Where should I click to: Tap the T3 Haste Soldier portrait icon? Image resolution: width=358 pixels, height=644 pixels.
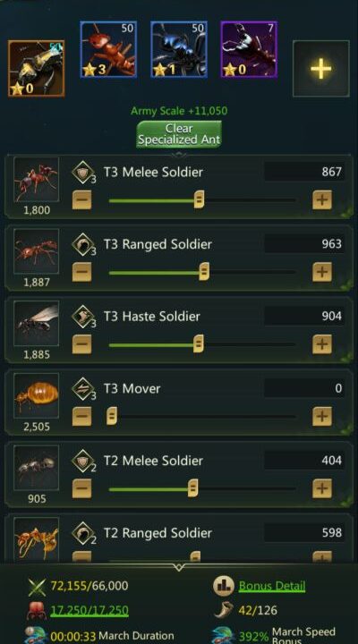click(36, 323)
